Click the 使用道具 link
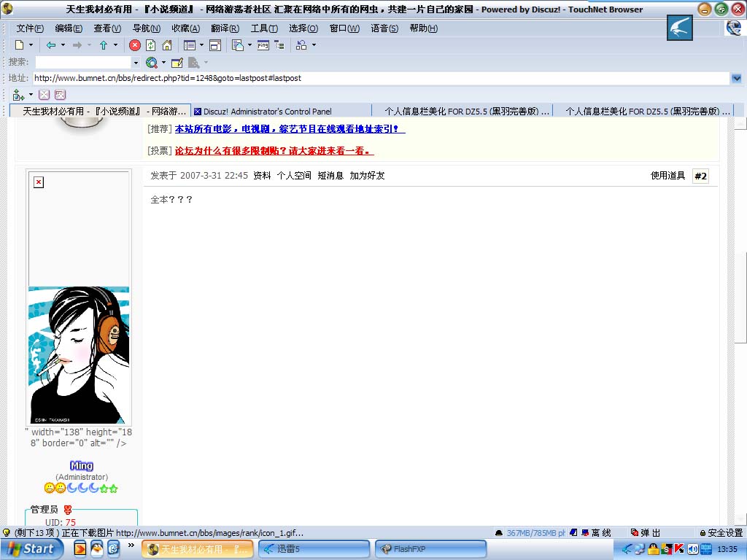Image resolution: width=747 pixels, height=560 pixels. point(668,176)
